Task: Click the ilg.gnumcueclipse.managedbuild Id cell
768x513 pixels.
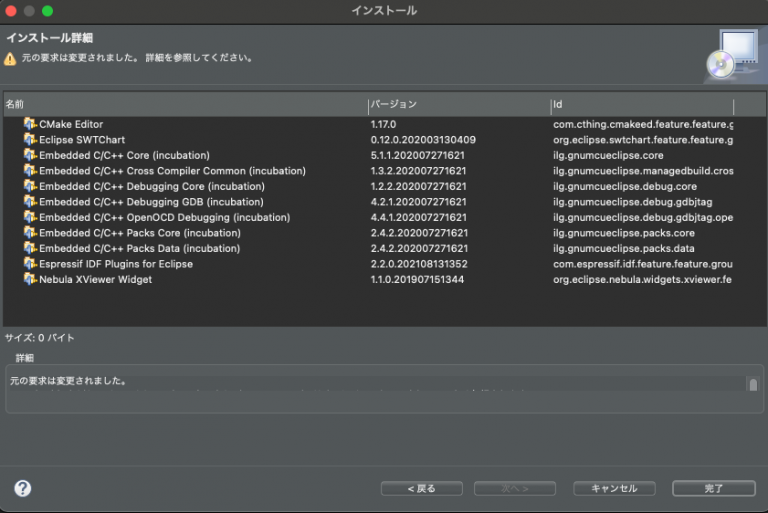Action: point(643,171)
